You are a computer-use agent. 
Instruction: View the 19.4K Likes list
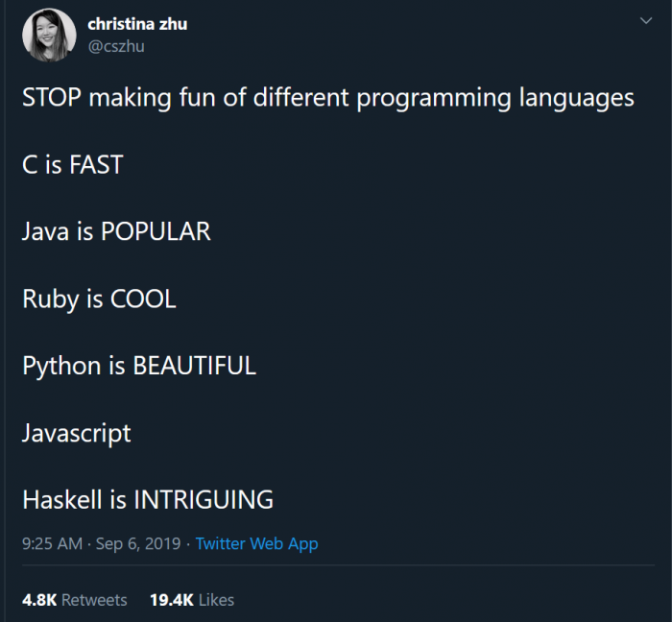coord(192,599)
